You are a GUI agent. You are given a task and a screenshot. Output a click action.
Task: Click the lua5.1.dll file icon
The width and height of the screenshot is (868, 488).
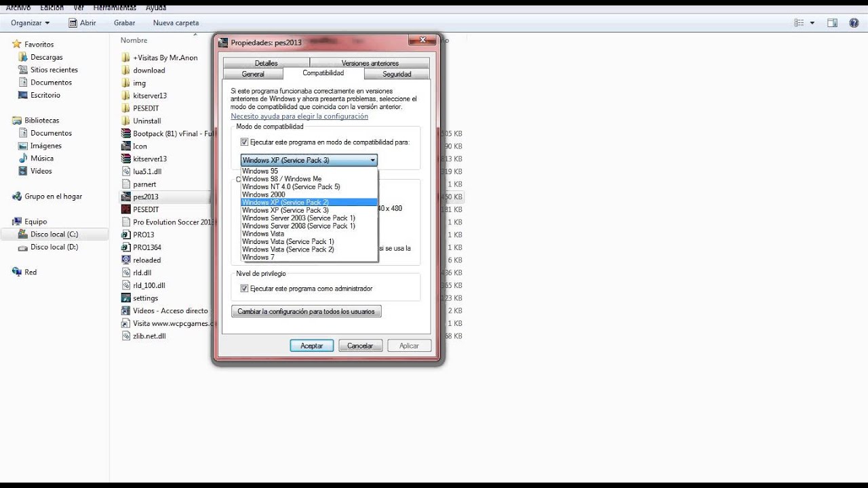[x=126, y=171]
